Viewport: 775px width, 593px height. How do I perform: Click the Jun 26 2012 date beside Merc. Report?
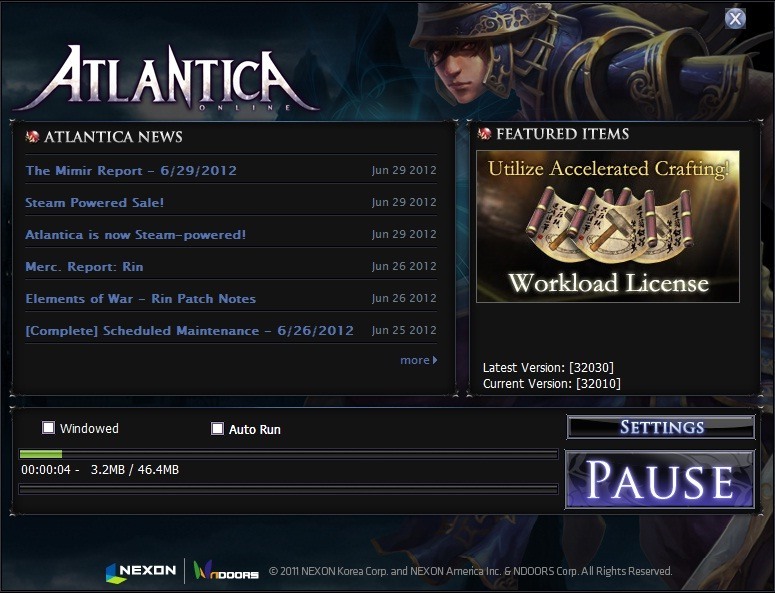(404, 266)
